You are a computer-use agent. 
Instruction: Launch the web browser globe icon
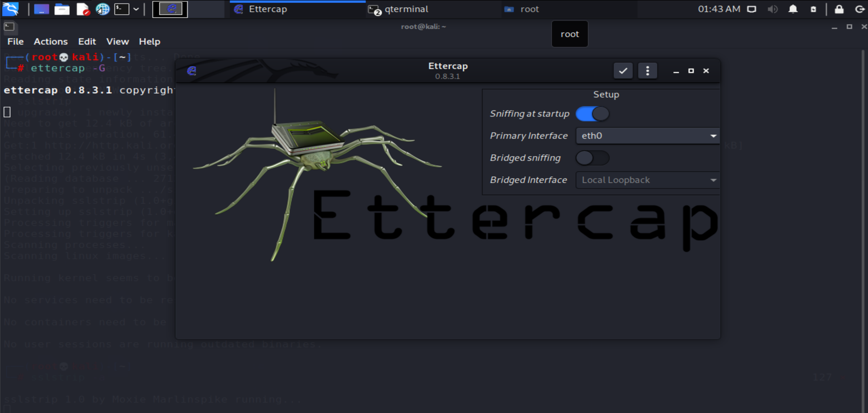coord(102,9)
